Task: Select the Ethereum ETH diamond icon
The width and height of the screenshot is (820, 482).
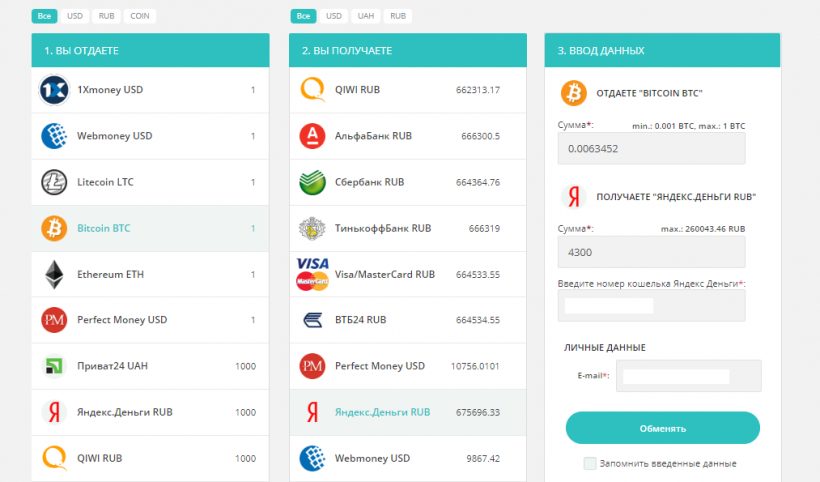Action: 54,274
